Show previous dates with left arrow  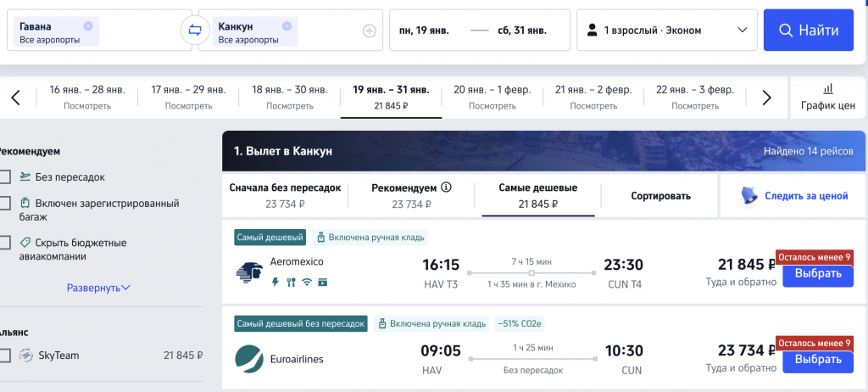pos(16,98)
